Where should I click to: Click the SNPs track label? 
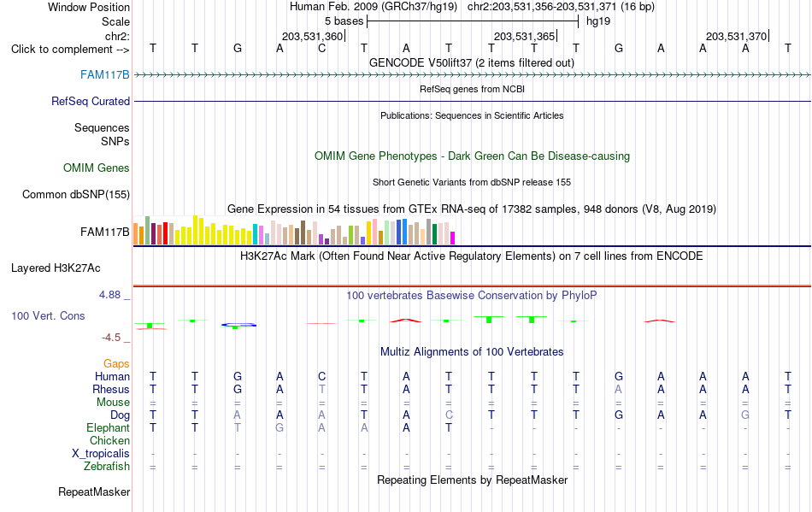tap(115, 141)
